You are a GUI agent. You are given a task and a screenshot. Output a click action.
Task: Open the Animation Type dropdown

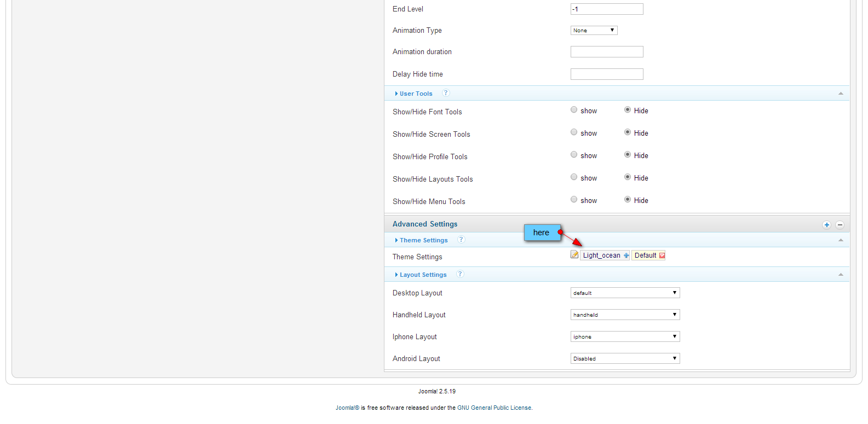coord(594,31)
